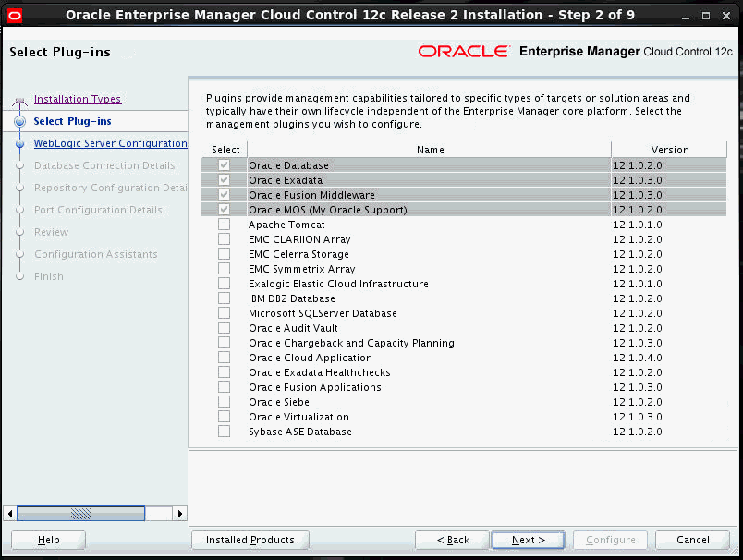Enable Microsoft SQLServer Database checkbox

[225, 312]
